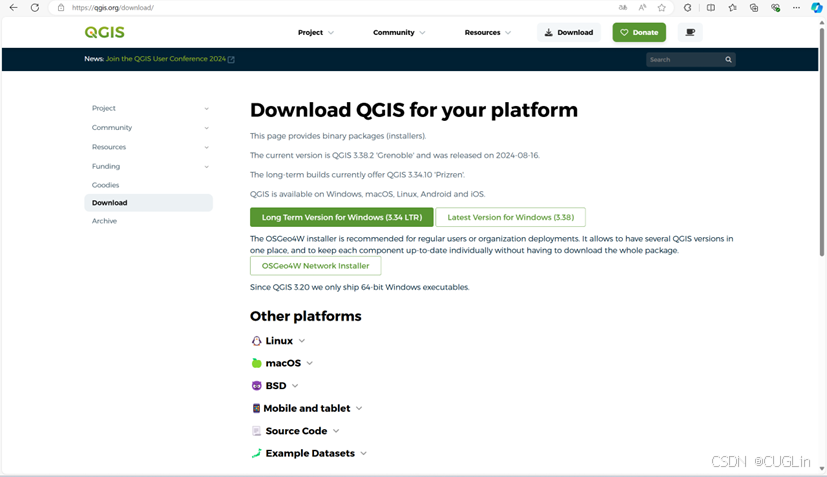Expand sidebar Resources chevron
827x477 pixels.
[206, 147]
